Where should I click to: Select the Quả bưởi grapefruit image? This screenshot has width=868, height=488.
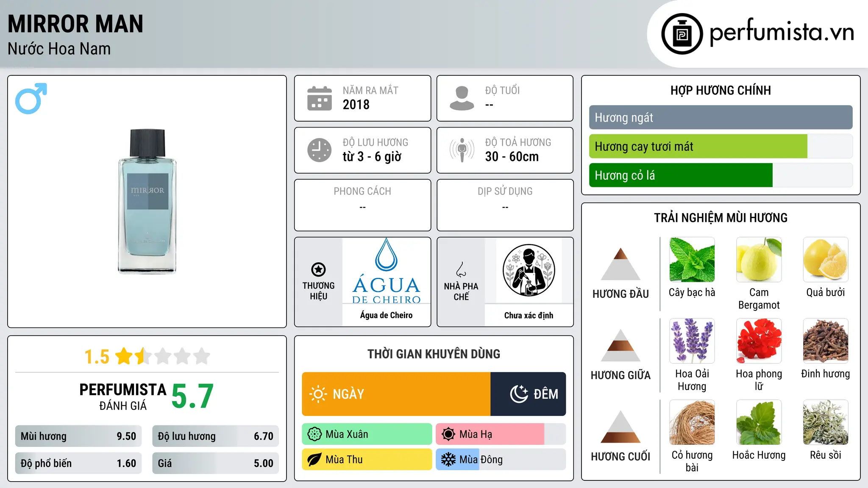[x=826, y=260]
